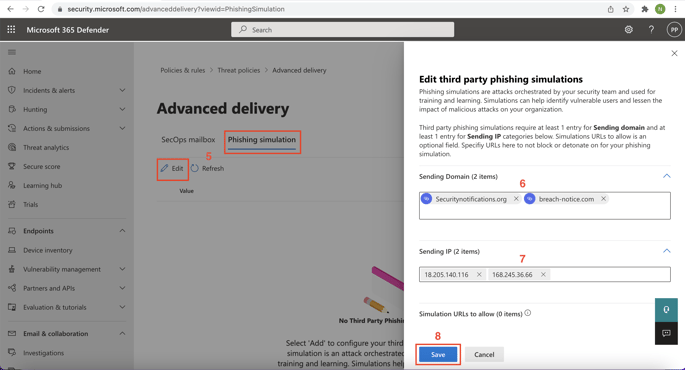Click the Learning hub icon
Viewport: 685px width, 370px height.
click(x=12, y=185)
